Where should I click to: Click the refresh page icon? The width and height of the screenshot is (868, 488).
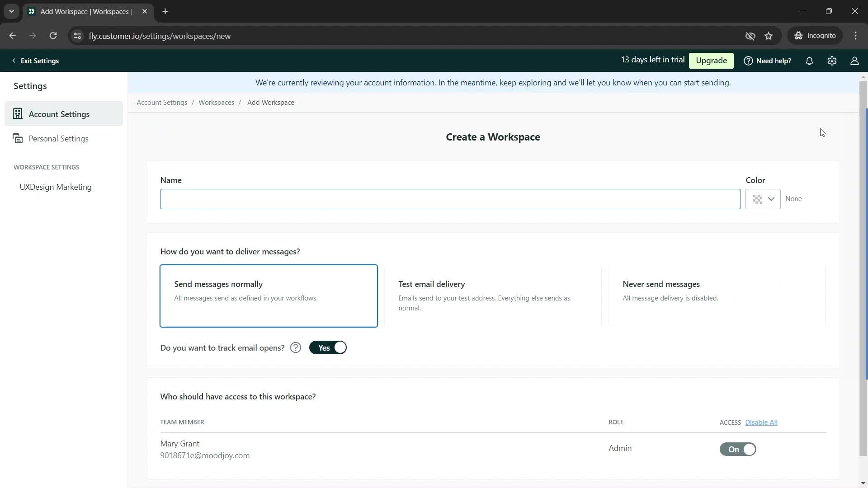(53, 36)
